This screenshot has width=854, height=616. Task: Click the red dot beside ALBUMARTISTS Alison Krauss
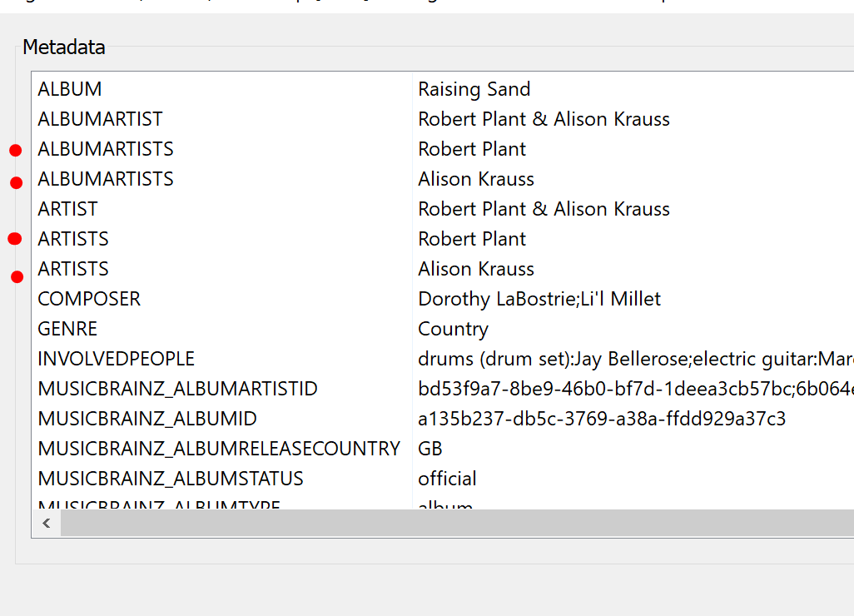[x=16, y=182]
